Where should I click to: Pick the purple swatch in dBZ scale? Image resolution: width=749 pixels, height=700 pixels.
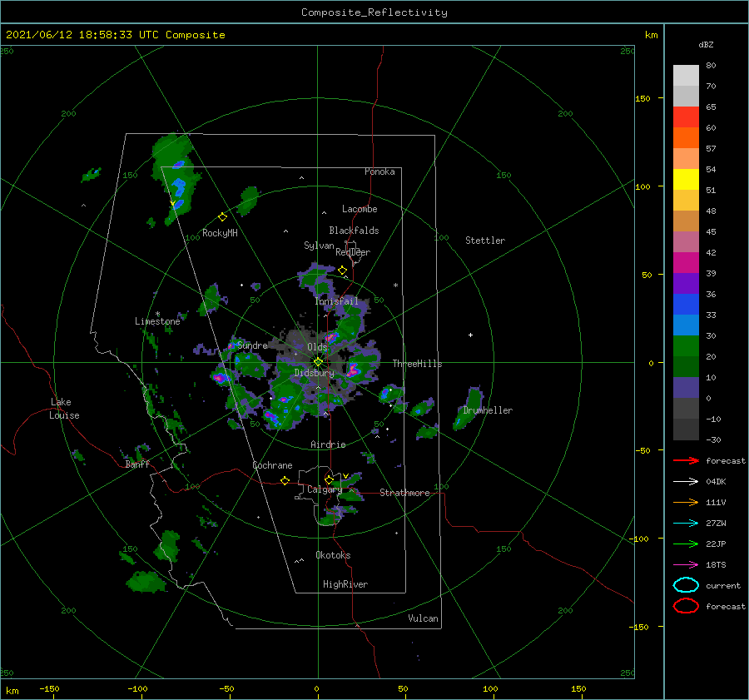686,283
